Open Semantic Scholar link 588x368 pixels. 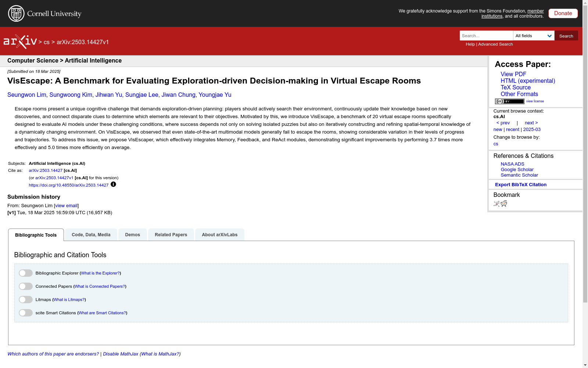pyautogui.click(x=519, y=175)
